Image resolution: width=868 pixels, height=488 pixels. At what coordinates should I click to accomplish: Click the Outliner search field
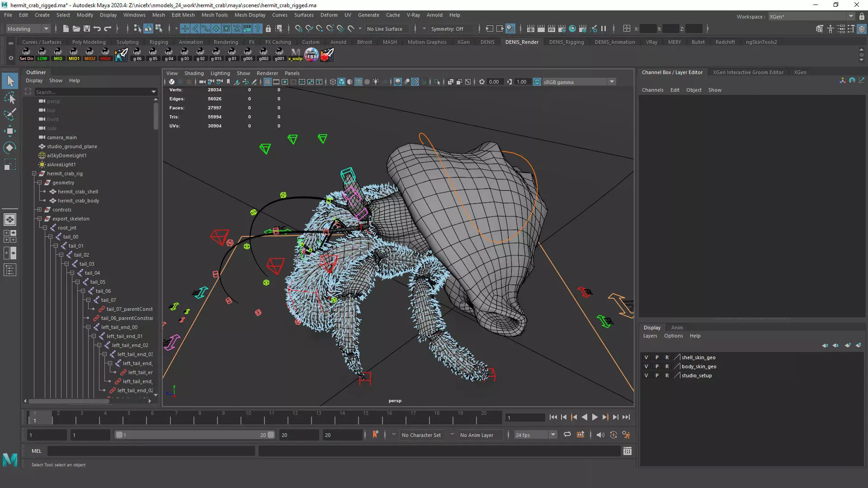[x=94, y=92]
